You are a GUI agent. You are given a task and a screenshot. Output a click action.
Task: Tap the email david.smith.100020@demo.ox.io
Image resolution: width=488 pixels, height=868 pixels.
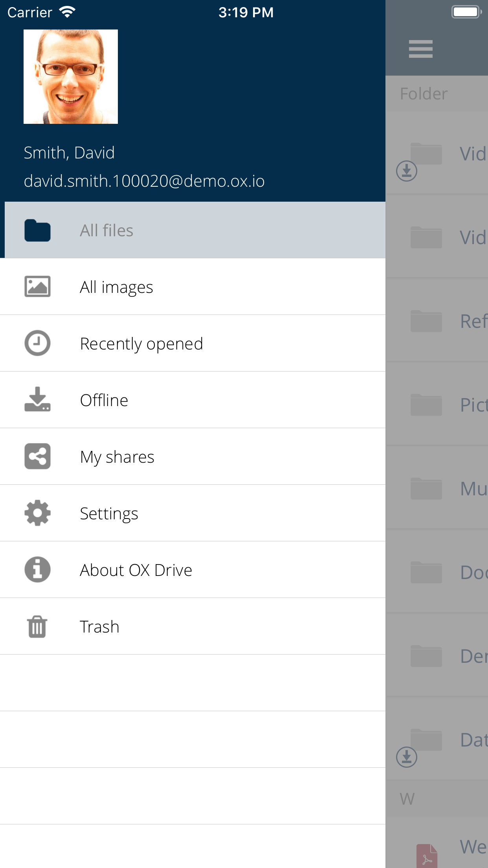(x=144, y=181)
